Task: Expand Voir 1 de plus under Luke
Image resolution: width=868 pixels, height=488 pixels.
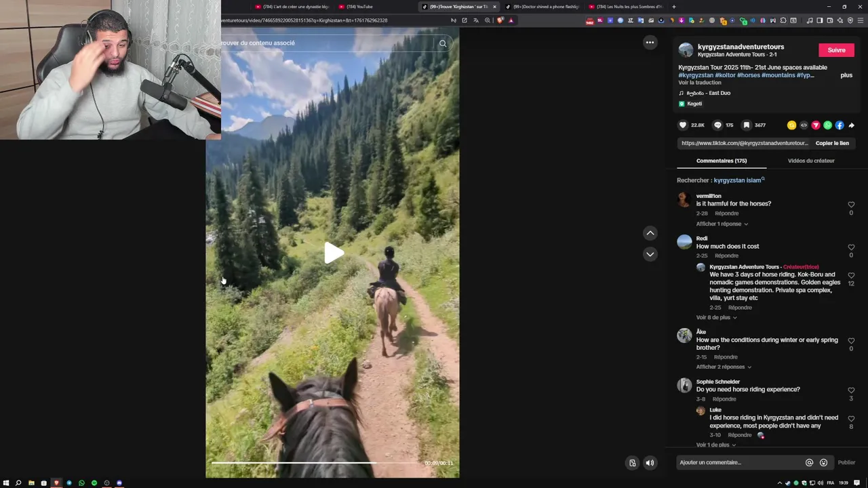Action: [716, 445]
